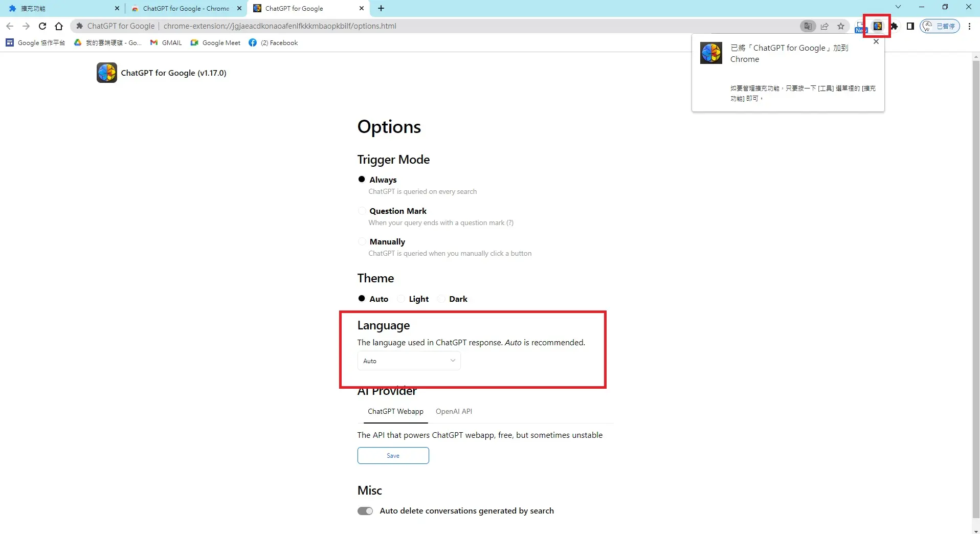Click the share page icon in address bar
Screen dimensions: 980x534
tap(825, 26)
